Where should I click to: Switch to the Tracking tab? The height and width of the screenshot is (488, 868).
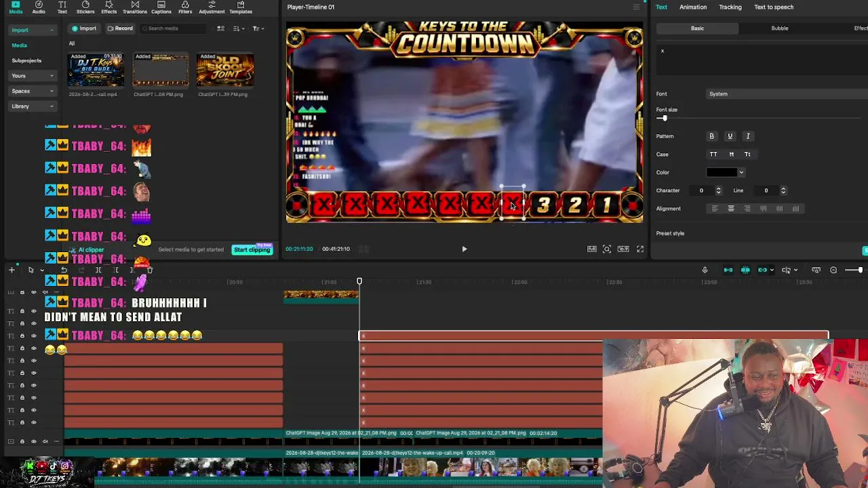tap(730, 7)
